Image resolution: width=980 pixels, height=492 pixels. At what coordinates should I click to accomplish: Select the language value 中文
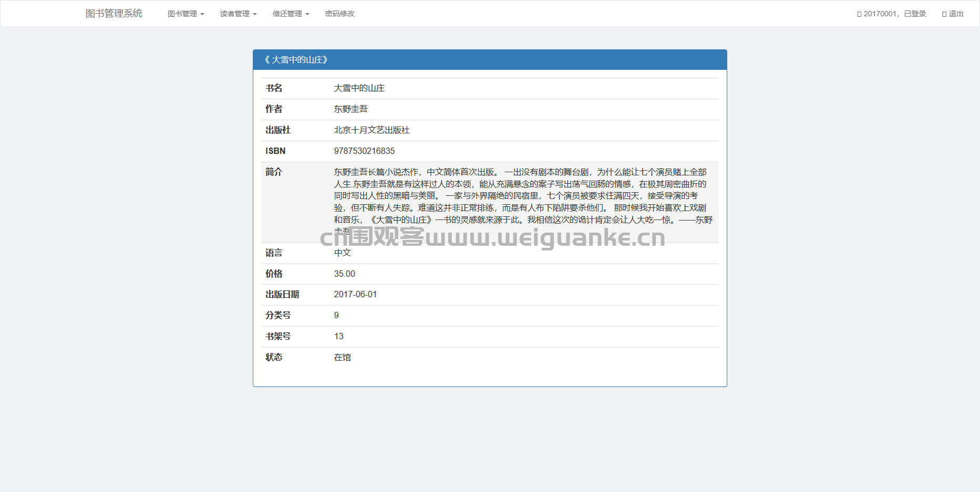(343, 253)
